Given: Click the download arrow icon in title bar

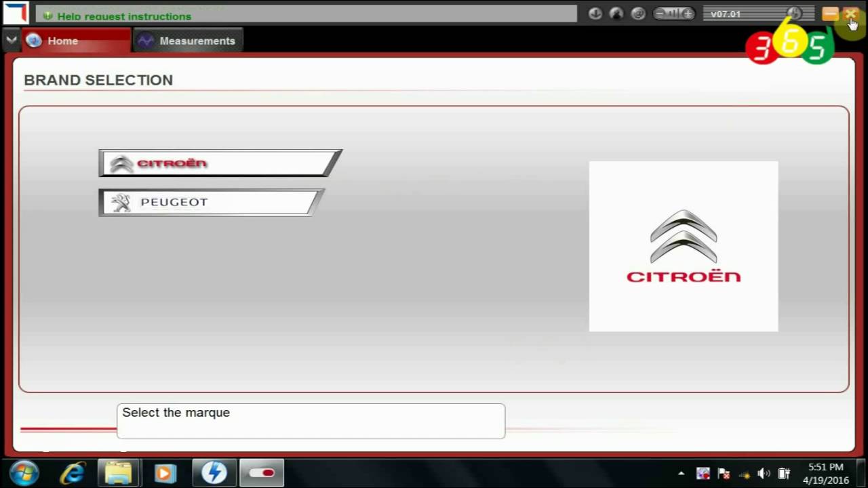Looking at the screenshot, I should 595,14.
